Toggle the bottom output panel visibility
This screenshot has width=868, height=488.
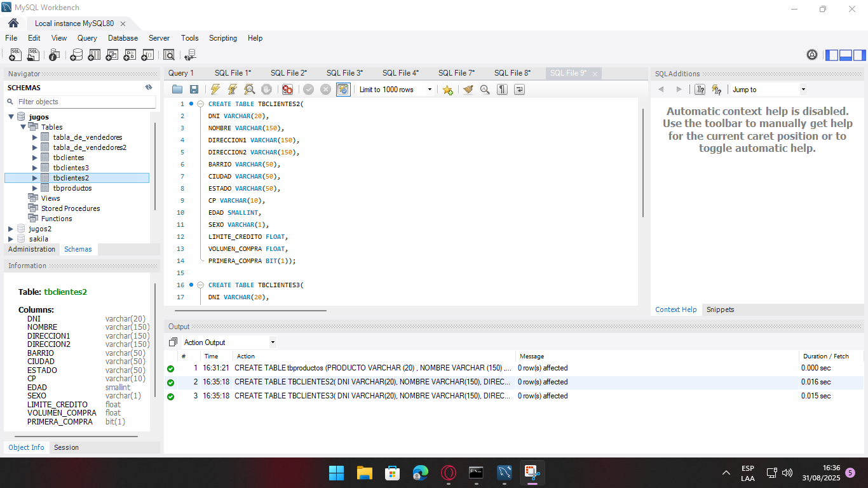845,55
